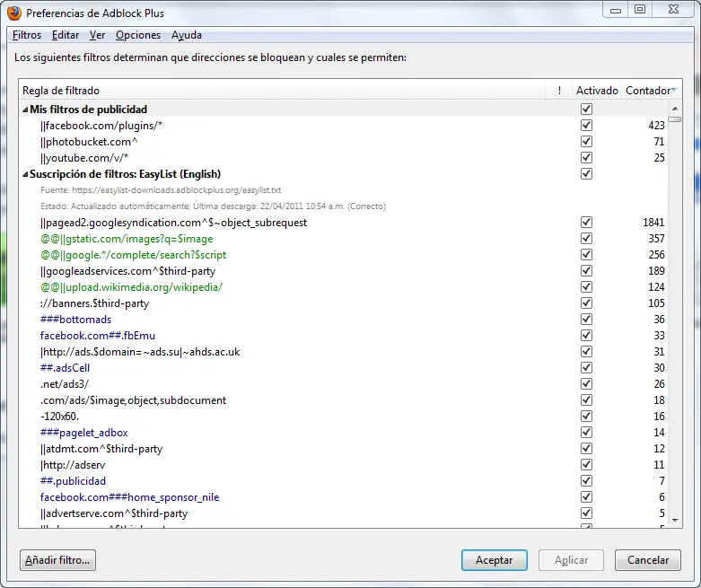Open the Editar menu
This screenshot has width=701, height=588.
(x=66, y=35)
